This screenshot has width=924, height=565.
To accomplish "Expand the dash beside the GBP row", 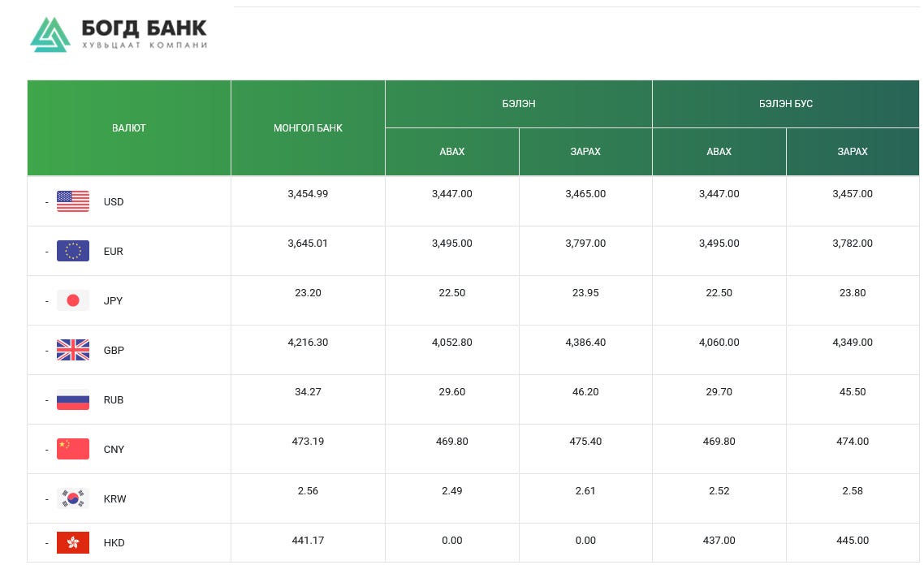I will coord(46,351).
